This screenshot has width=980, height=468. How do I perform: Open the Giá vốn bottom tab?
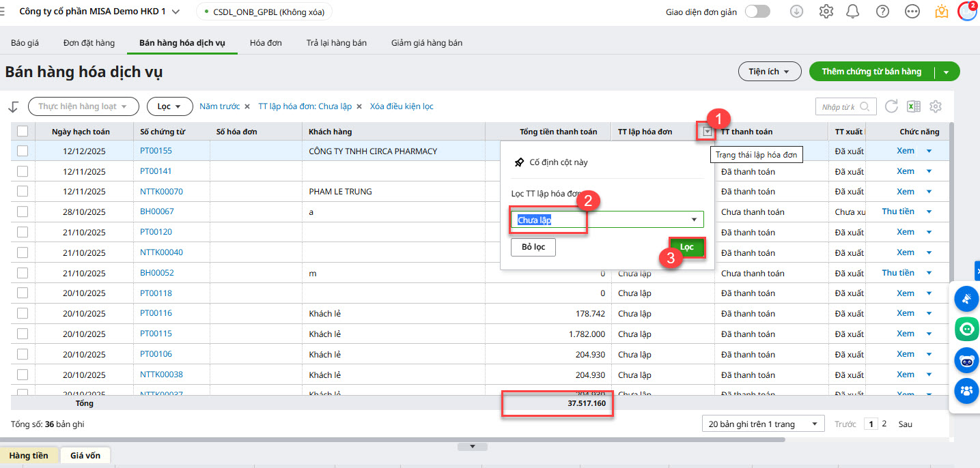[x=85, y=456]
